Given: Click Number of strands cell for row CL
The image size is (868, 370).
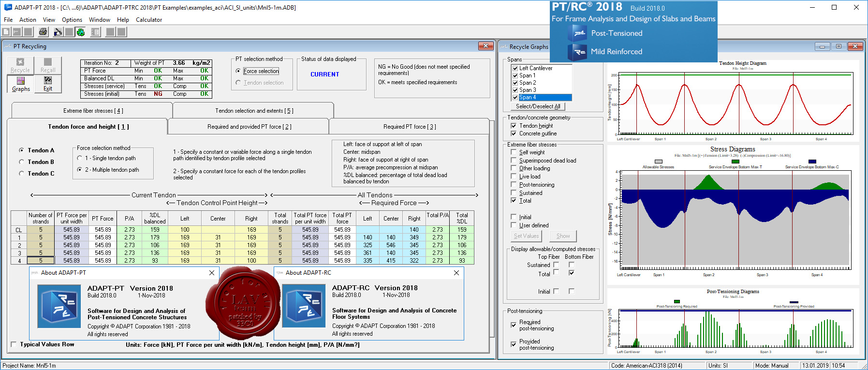Looking at the screenshot, I should (41, 230).
